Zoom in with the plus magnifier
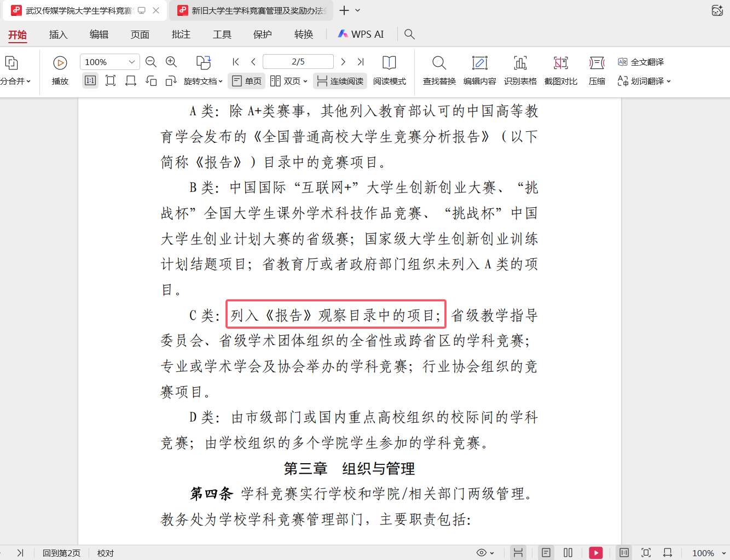730x560 pixels. click(x=171, y=62)
